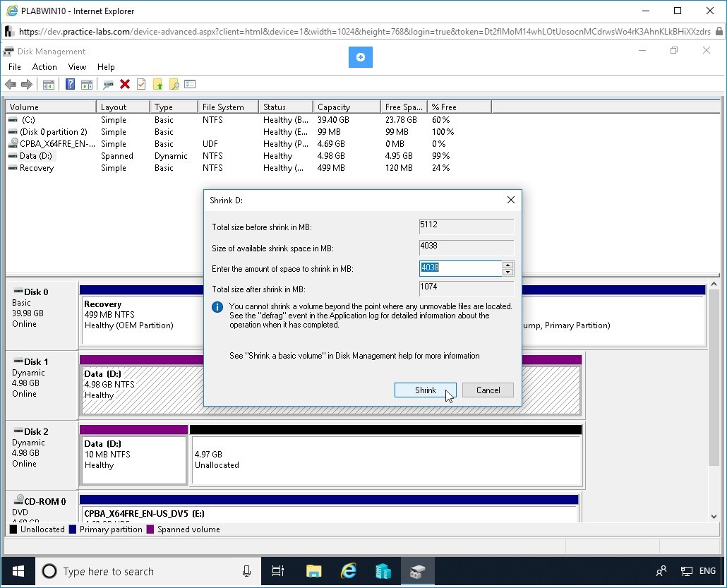Click the Total size before shrink field
The width and height of the screenshot is (727, 588).
[466, 227]
